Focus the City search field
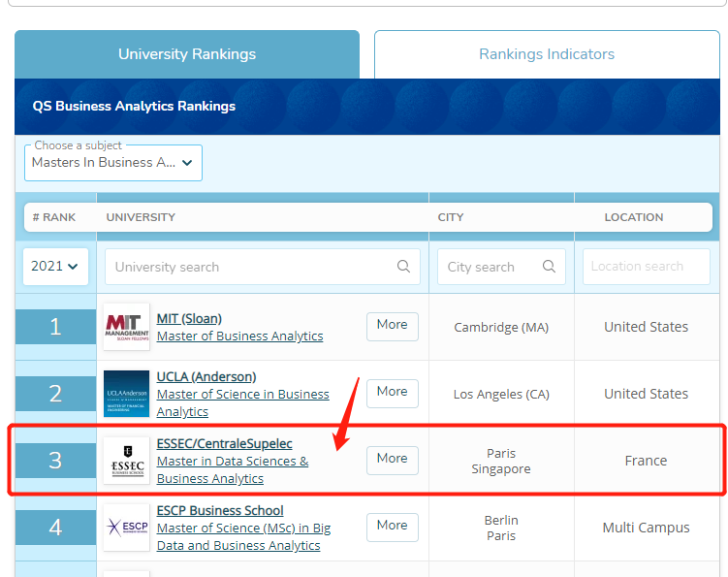Viewport: 728px width, 577px height. (x=501, y=267)
